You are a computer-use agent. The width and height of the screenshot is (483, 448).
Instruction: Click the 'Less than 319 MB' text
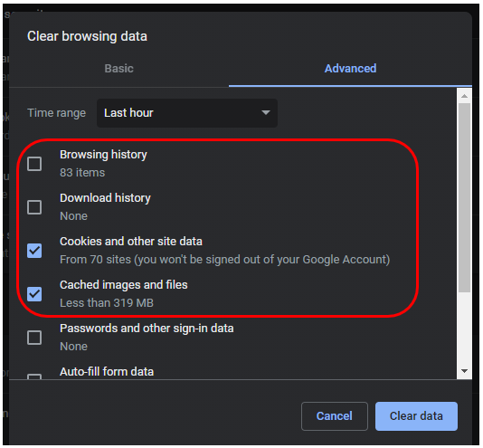tap(107, 303)
